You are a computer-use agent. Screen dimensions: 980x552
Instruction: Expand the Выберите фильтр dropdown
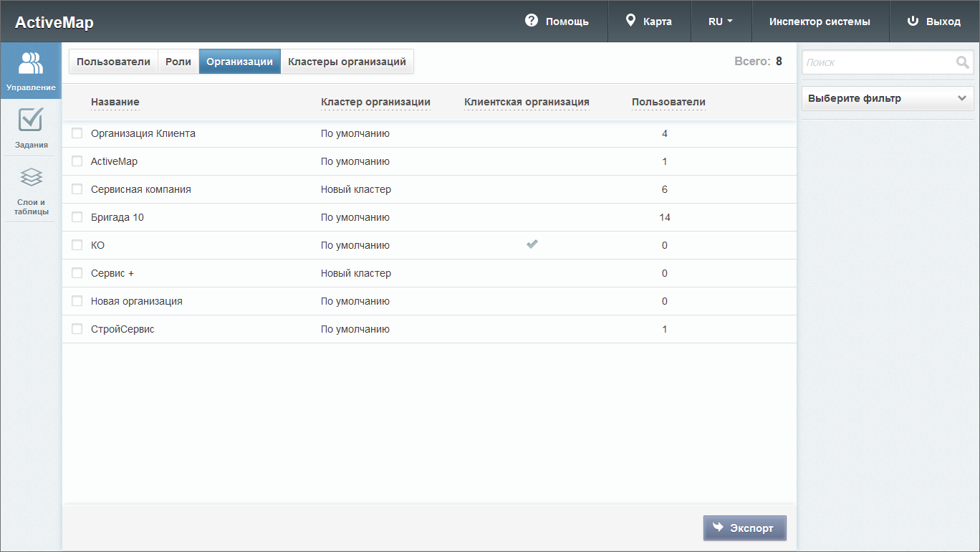887,98
